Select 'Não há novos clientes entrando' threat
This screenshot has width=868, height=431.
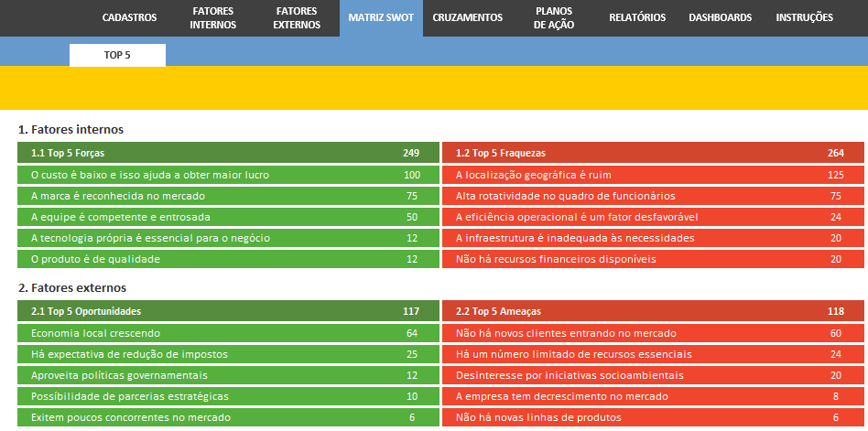(x=652, y=333)
